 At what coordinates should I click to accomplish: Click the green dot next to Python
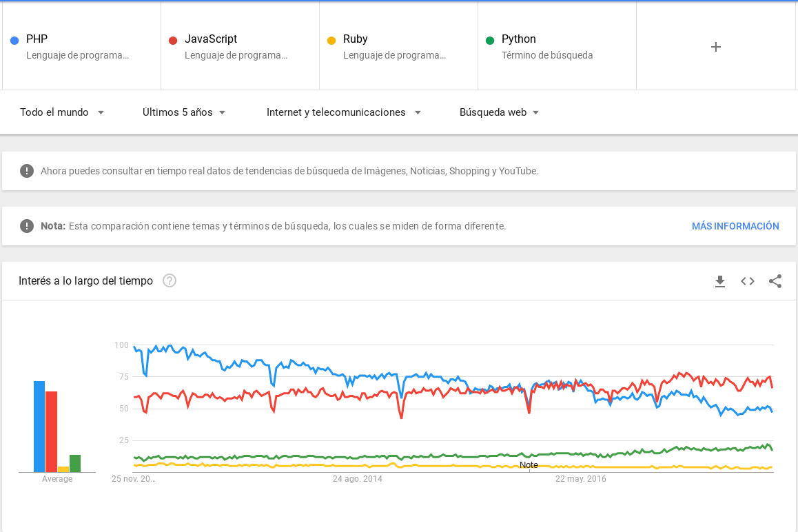coord(489,39)
